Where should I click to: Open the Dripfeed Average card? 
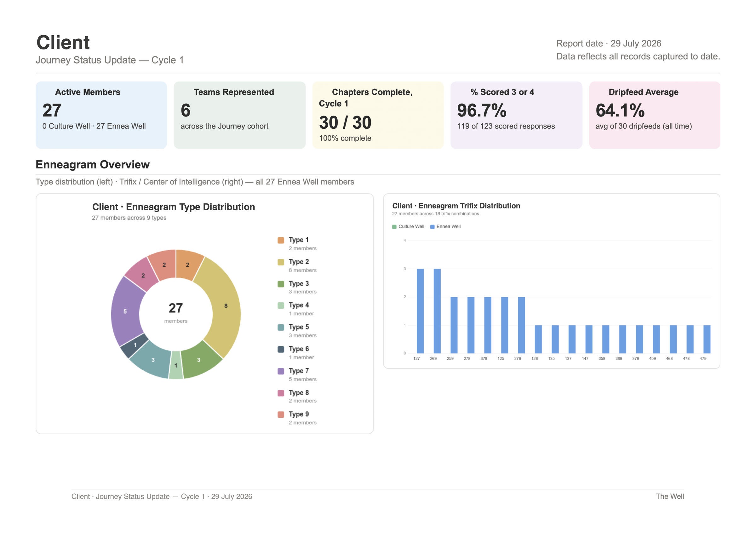(x=655, y=115)
